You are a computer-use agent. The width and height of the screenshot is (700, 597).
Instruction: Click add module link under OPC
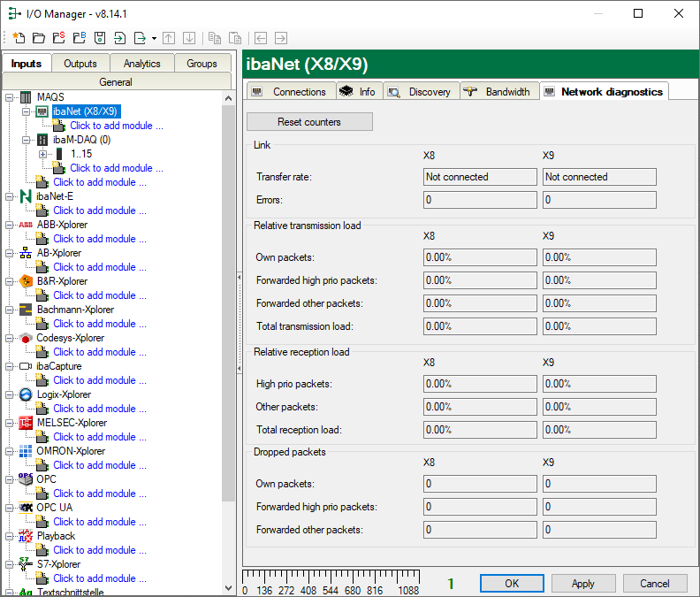tap(100, 494)
